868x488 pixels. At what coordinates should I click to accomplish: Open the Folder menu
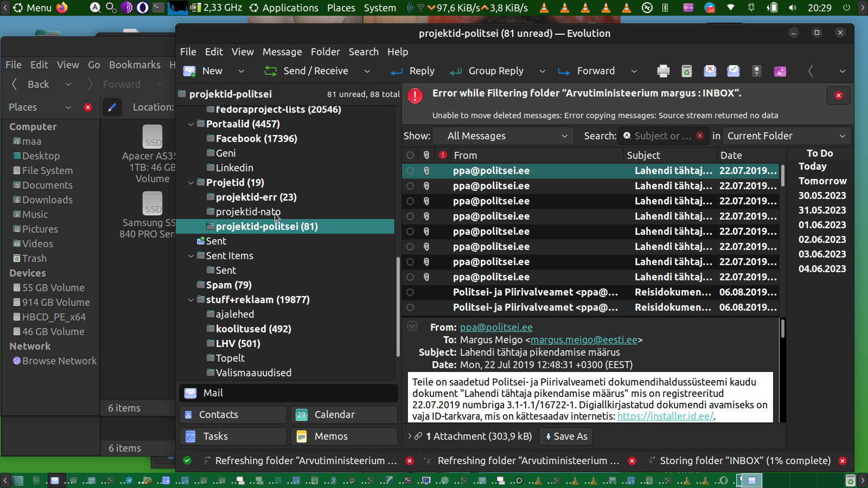click(x=325, y=52)
